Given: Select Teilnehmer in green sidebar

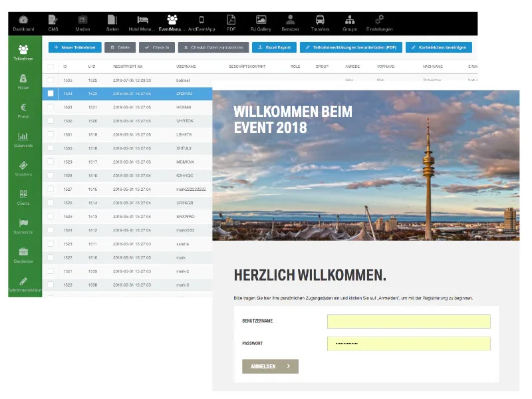Looking at the screenshot, I should point(23,53).
